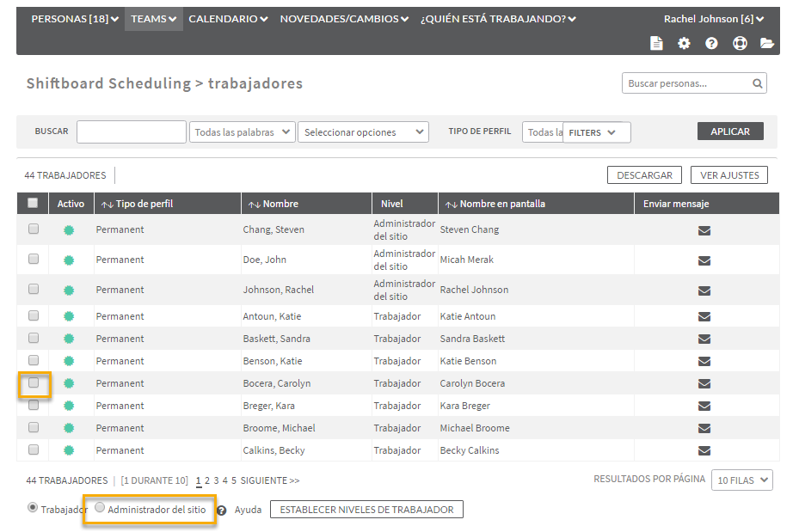Click name cell Breger, Kara
Viewport: 799px width, 532px height.
pyautogui.click(x=269, y=406)
